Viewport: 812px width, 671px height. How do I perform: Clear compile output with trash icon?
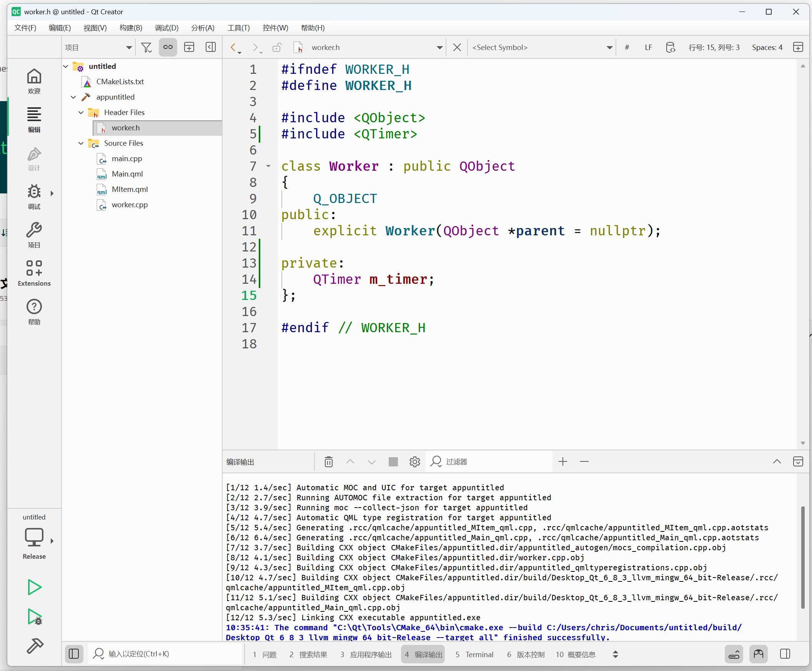328,461
